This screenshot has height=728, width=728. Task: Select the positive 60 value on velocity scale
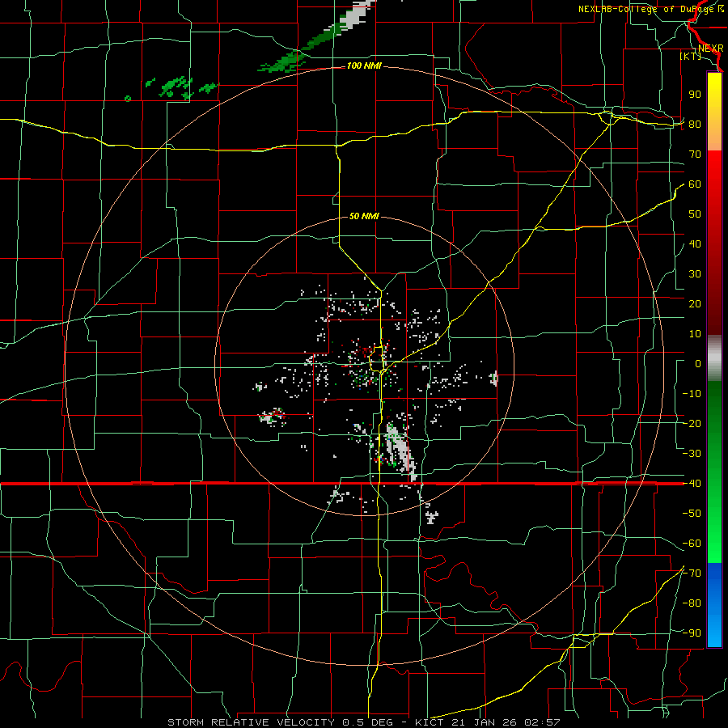(x=695, y=184)
